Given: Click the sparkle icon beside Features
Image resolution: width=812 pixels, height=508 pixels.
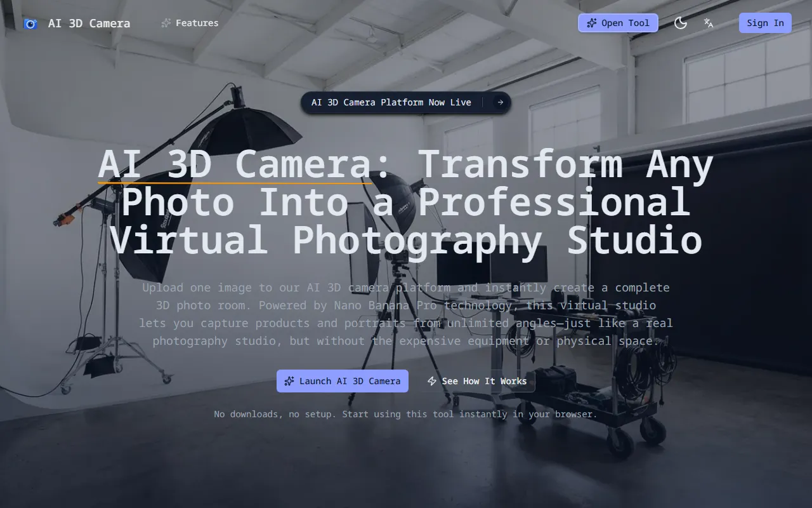Looking at the screenshot, I should pos(166,23).
